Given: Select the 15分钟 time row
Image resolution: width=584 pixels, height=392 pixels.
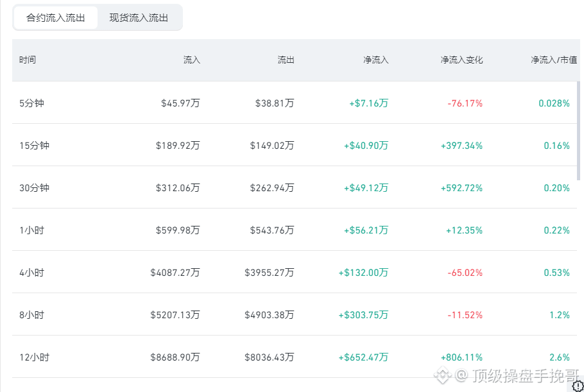Looking at the screenshot, I should [295, 145].
